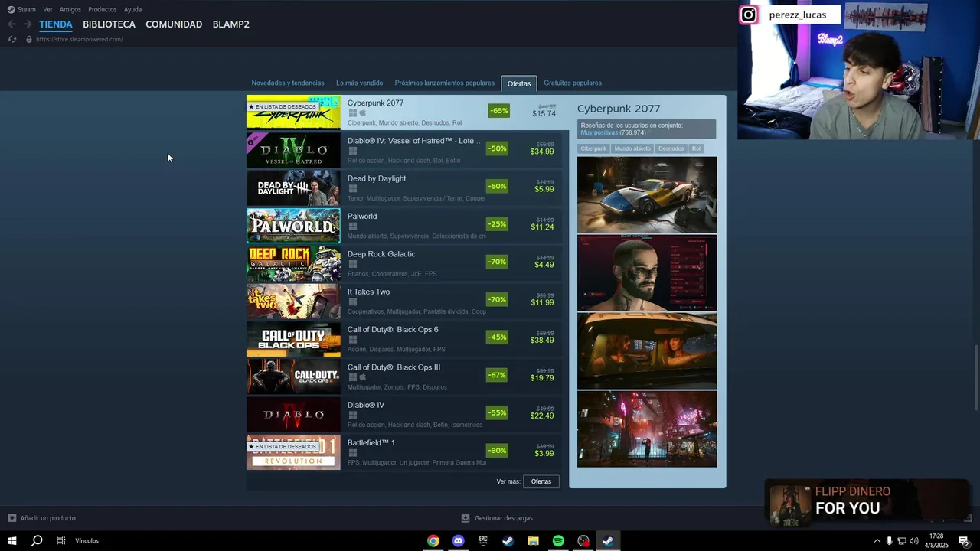The height and width of the screenshot is (551, 980).
Task: Open the Dead by Daylight capsule
Action: 293,187
